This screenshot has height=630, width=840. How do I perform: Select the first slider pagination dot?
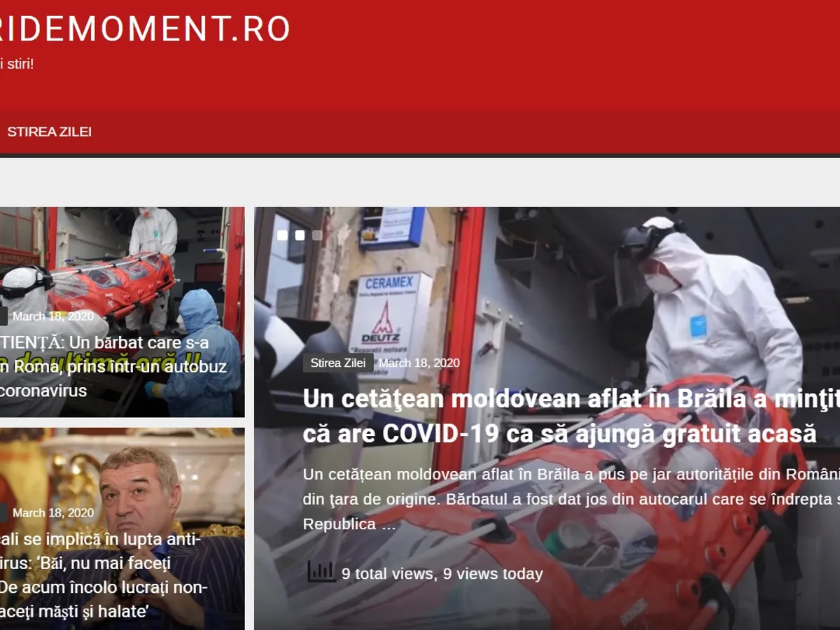tap(282, 235)
